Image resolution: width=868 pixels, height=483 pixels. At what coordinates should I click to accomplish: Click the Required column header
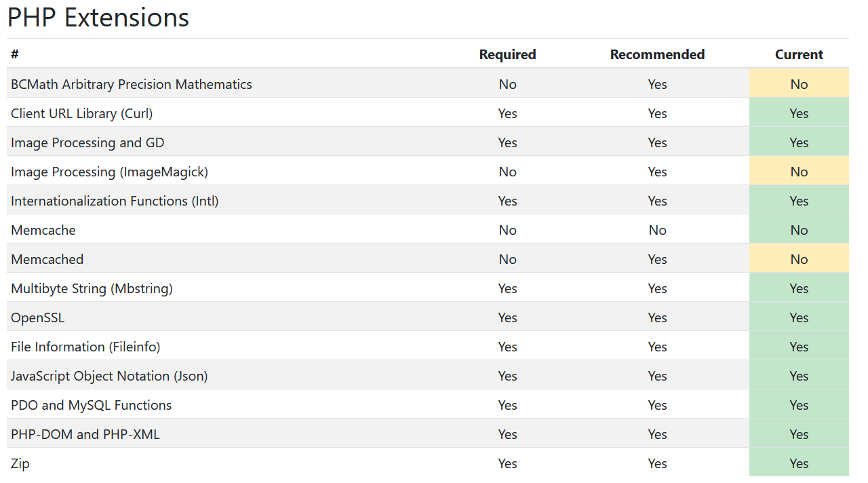(x=507, y=54)
